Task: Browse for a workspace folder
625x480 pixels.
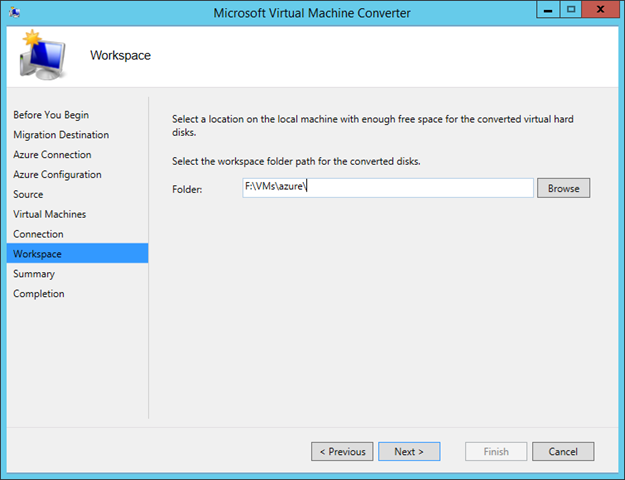Action: coord(563,188)
